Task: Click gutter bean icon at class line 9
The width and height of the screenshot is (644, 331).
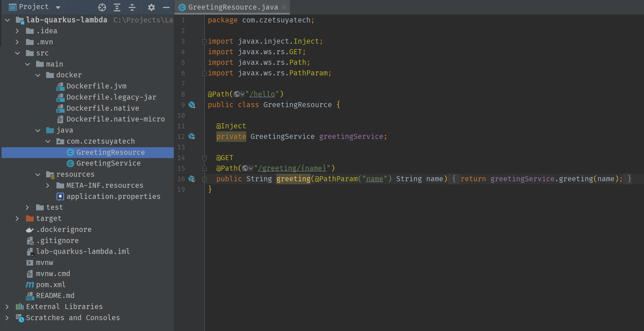Action: (192, 105)
